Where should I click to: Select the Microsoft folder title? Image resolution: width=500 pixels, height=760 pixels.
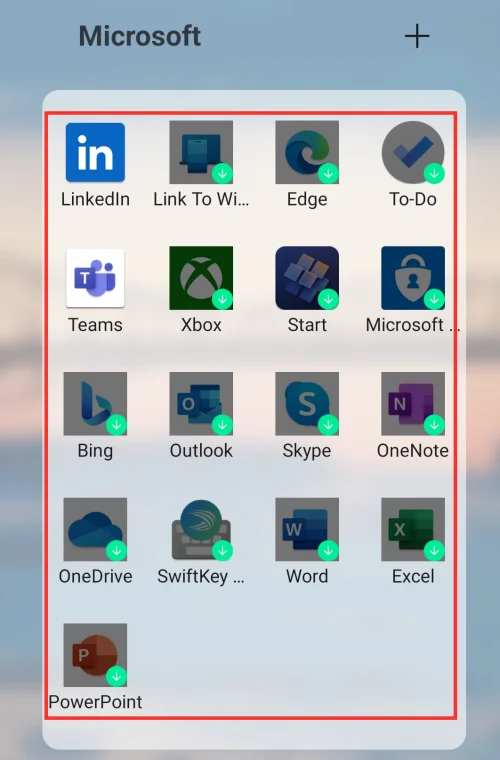140,36
